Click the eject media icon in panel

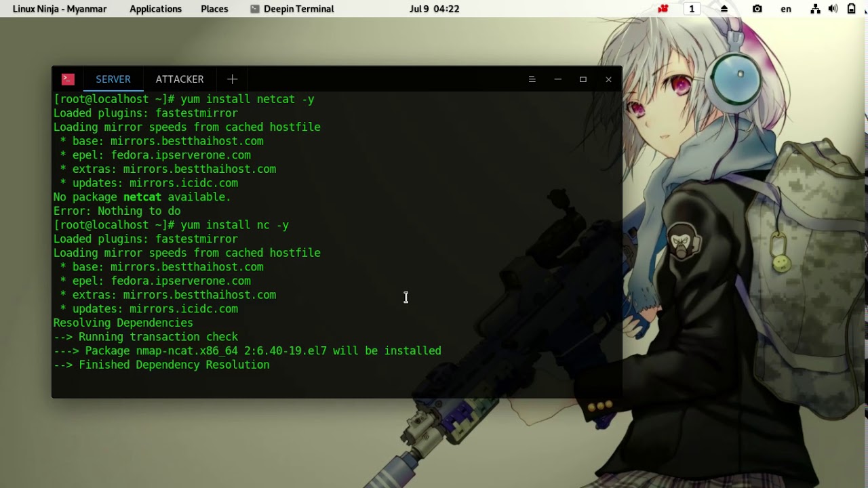click(724, 9)
